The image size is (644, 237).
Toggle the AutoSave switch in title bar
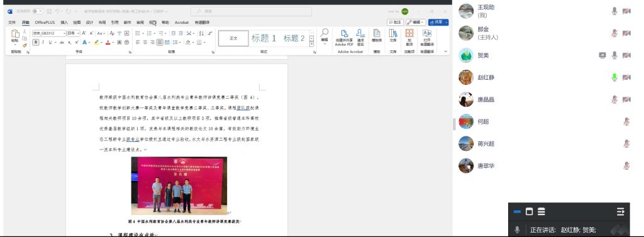tap(37, 11)
